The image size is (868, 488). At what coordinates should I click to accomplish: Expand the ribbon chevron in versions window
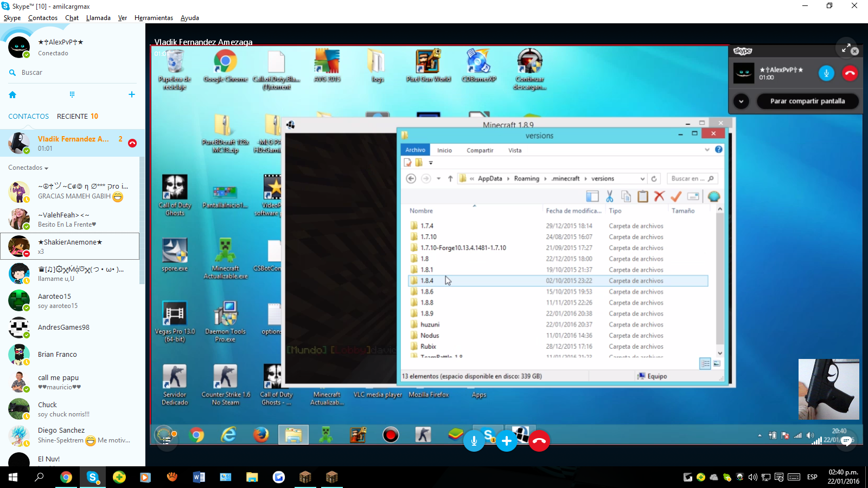coord(707,150)
